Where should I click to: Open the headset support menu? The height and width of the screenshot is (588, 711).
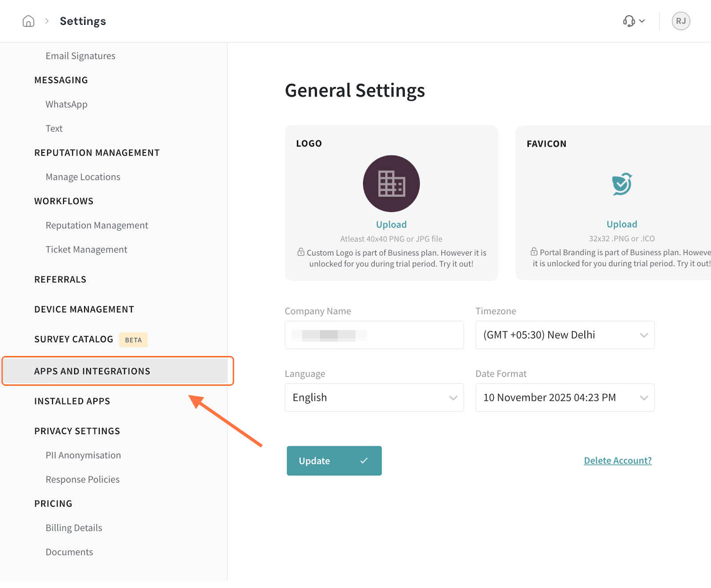point(633,21)
